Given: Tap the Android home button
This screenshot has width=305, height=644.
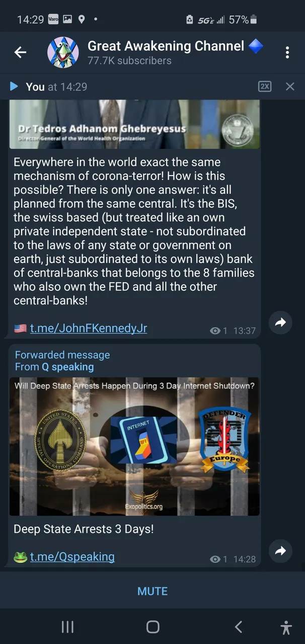Looking at the screenshot, I should 152,626.
